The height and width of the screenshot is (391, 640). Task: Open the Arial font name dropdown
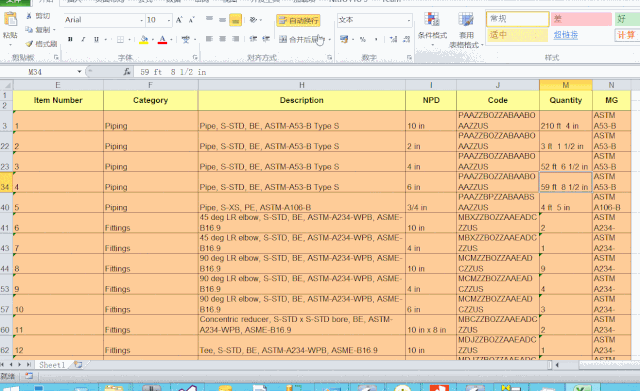pyautogui.click(x=142, y=20)
